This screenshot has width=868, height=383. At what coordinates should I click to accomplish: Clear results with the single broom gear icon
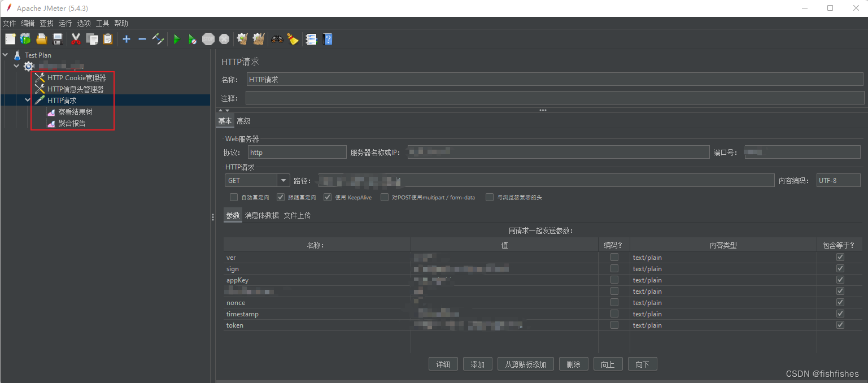[243, 39]
